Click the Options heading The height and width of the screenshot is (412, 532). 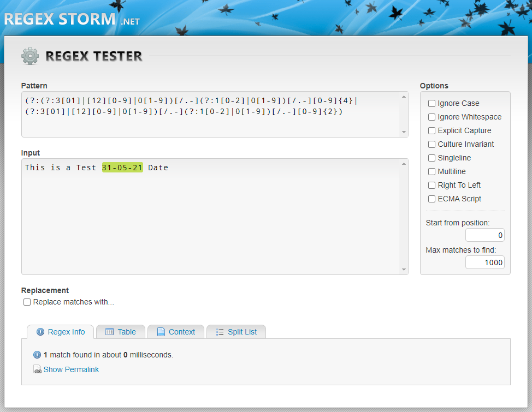coord(434,86)
